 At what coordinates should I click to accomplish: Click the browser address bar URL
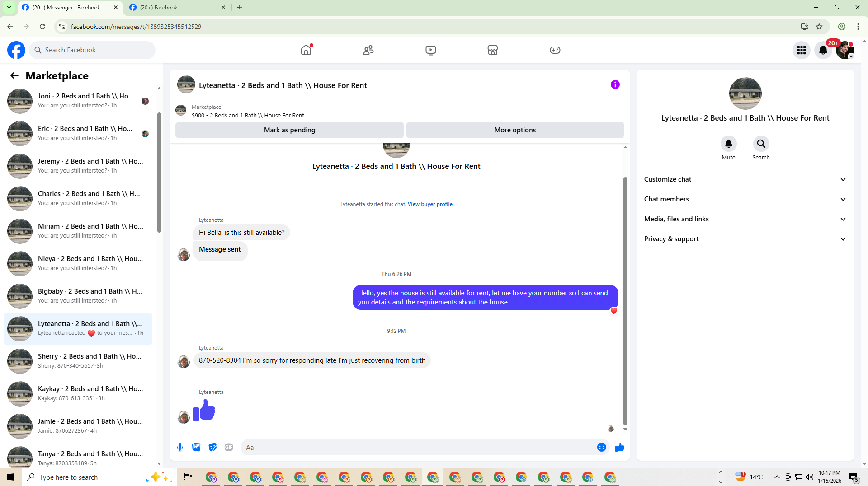click(x=136, y=27)
